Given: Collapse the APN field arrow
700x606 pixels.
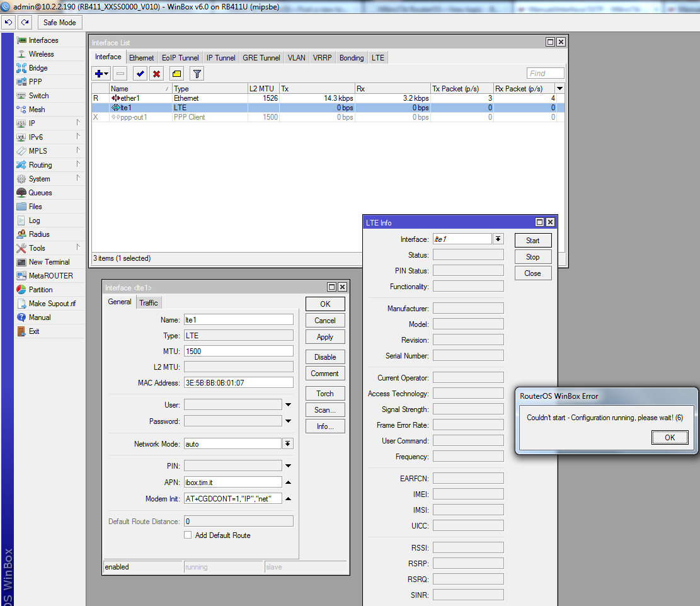Looking at the screenshot, I should coord(288,483).
